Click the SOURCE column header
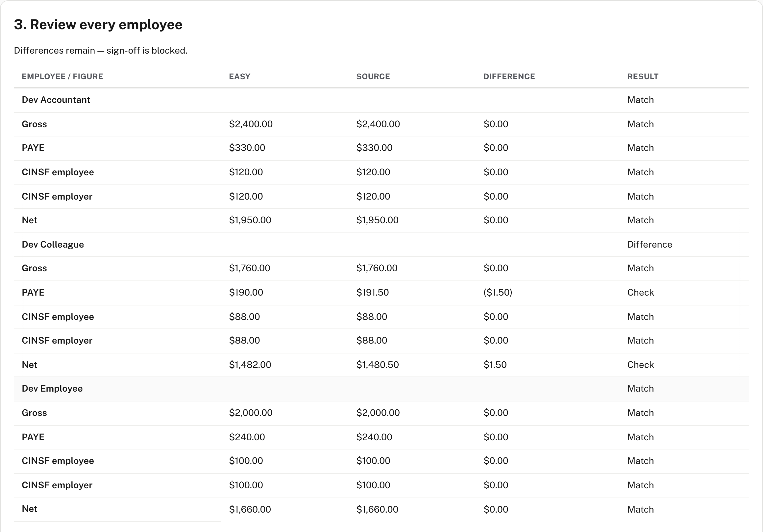This screenshot has height=532, width=763. click(x=373, y=76)
